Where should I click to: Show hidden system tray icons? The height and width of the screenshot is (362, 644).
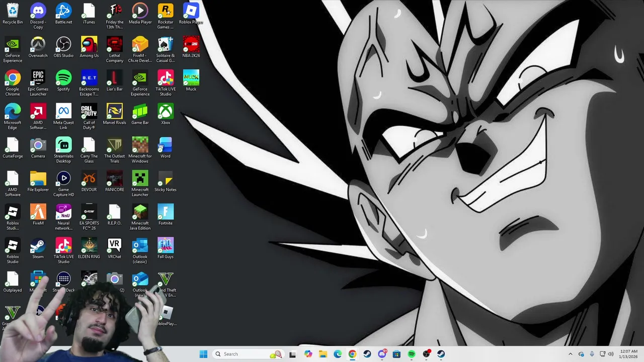pos(570,354)
